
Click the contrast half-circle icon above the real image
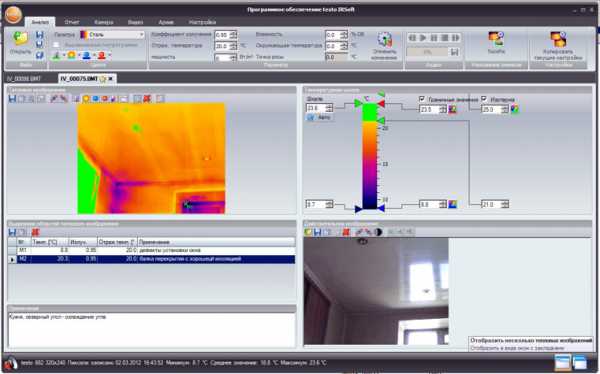tap(378, 232)
